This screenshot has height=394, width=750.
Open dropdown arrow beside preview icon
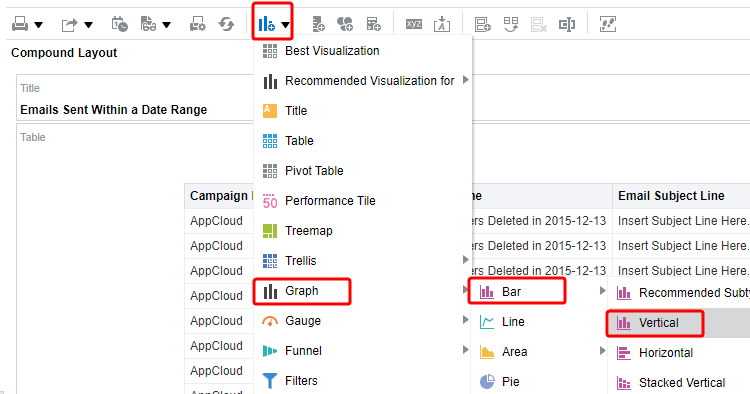(166, 24)
